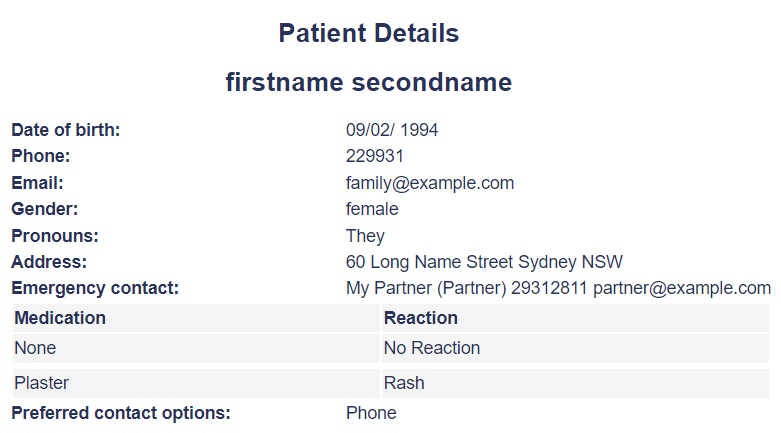The width and height of the screenshot is (781, 433).
Task: Click the phone number 229931
Action: click(x=375, y=156)
